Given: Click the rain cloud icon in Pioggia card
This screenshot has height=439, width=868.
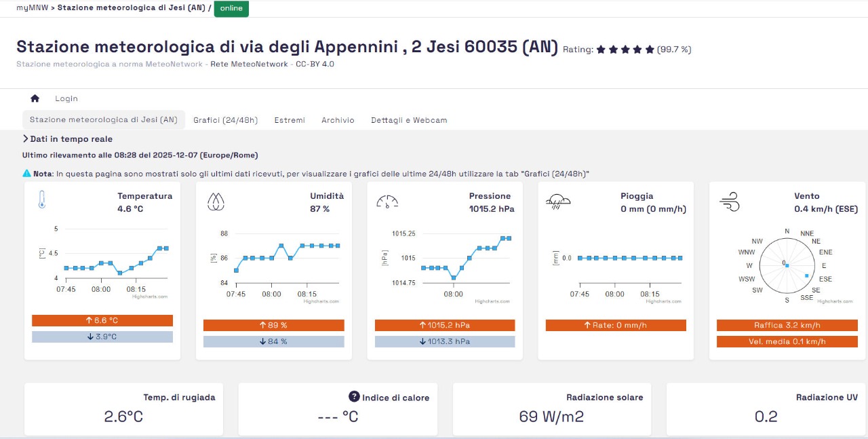Looking at the screenshot, I should pos(558,201).
